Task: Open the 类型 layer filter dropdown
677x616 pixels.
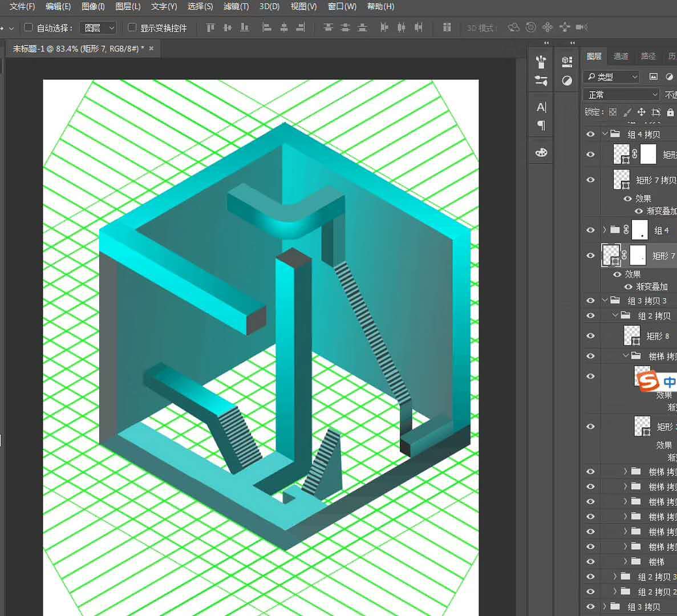Action: click(611, 77)
